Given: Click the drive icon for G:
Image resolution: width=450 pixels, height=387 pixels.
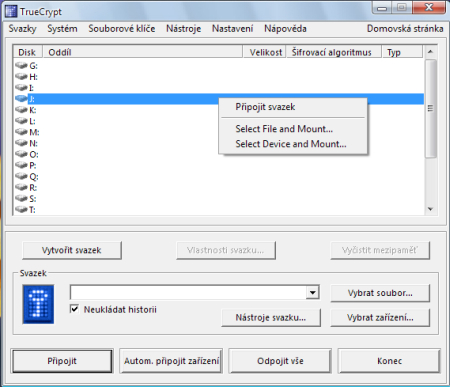Looking at the screenshot, I should pos(21,66).
